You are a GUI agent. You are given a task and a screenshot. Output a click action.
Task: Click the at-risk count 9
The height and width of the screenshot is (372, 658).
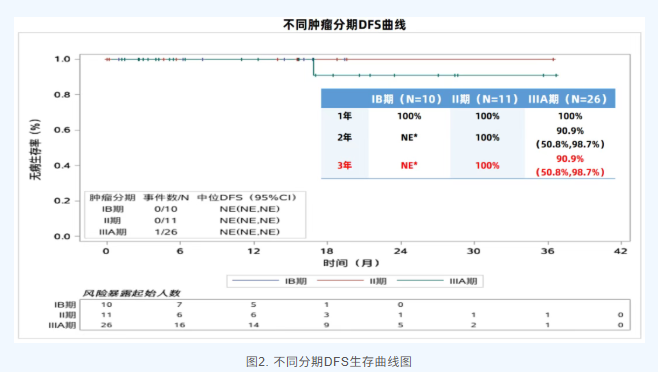tap(326, 325)
